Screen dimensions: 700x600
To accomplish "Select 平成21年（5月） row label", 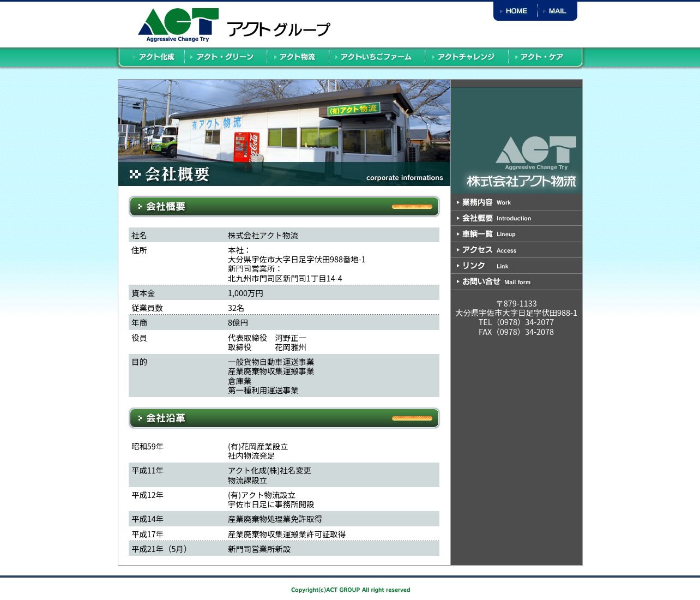I will [161, 549].
